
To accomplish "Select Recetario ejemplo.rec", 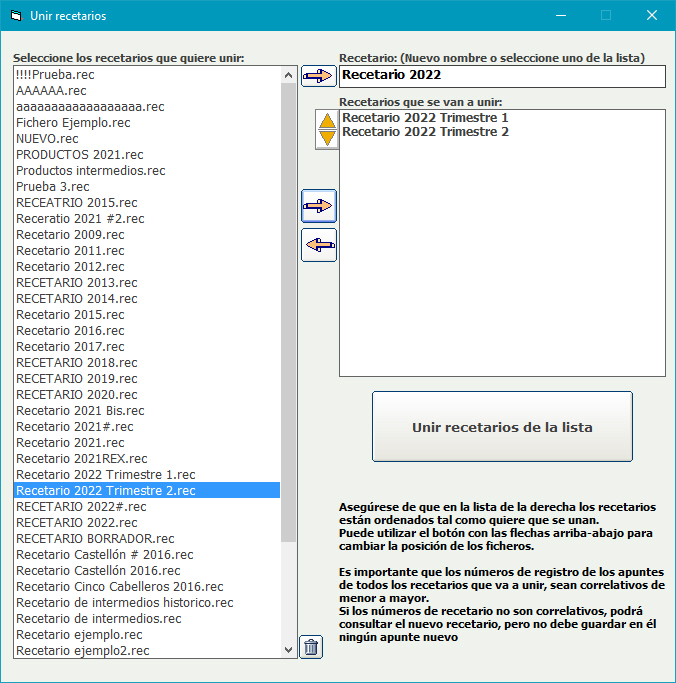I will 147,635.
